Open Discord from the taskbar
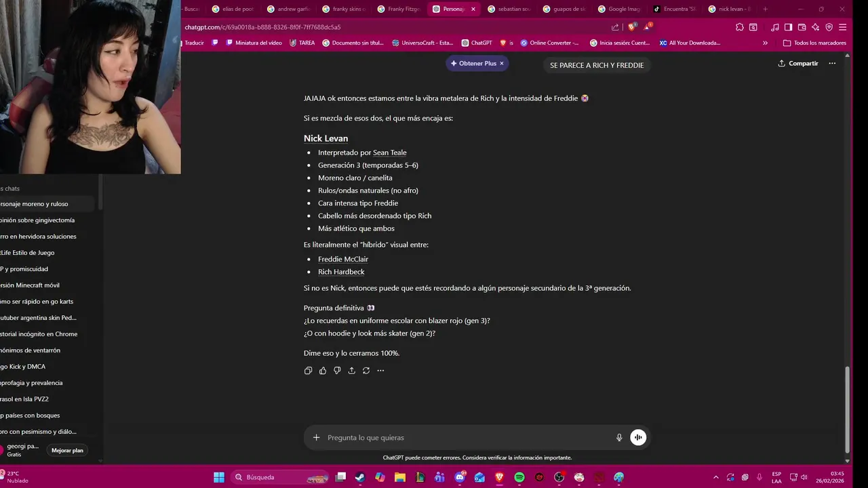The image size is (868, 488). pos(460,477)
